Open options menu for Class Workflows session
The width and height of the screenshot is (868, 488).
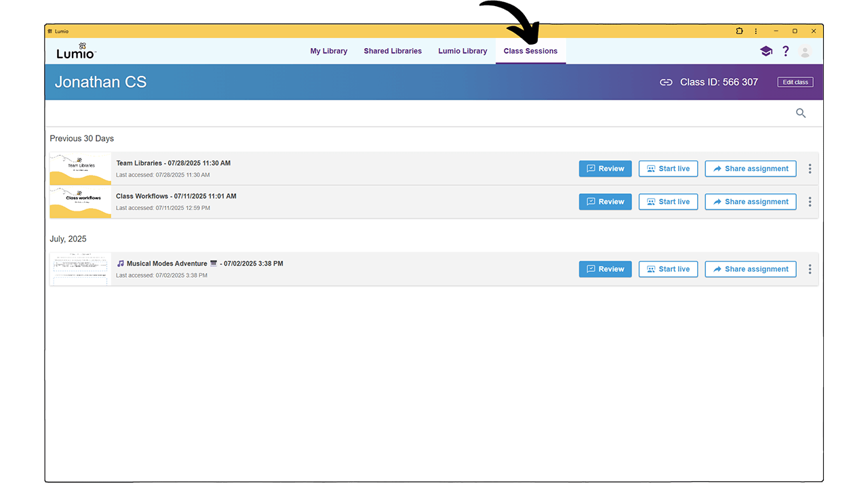pyautogui.click(x=810, y=201)
